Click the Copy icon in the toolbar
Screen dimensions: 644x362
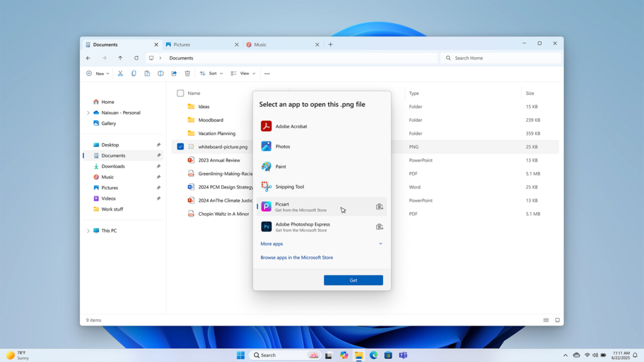pyautogui.click(x=133, y=74)
